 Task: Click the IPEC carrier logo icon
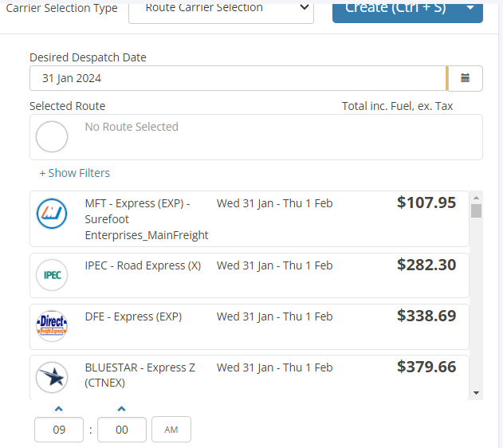(52, 276)
